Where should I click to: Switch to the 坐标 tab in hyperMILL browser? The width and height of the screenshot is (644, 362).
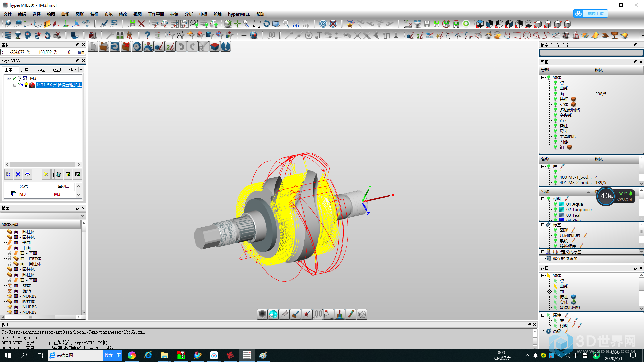coord(41,70)
